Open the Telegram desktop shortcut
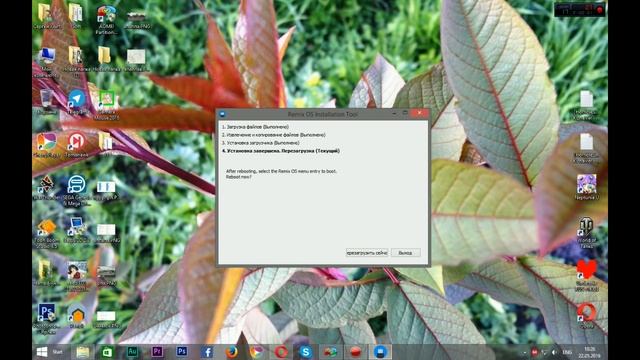The image size is (640, 360). [76, 102]
